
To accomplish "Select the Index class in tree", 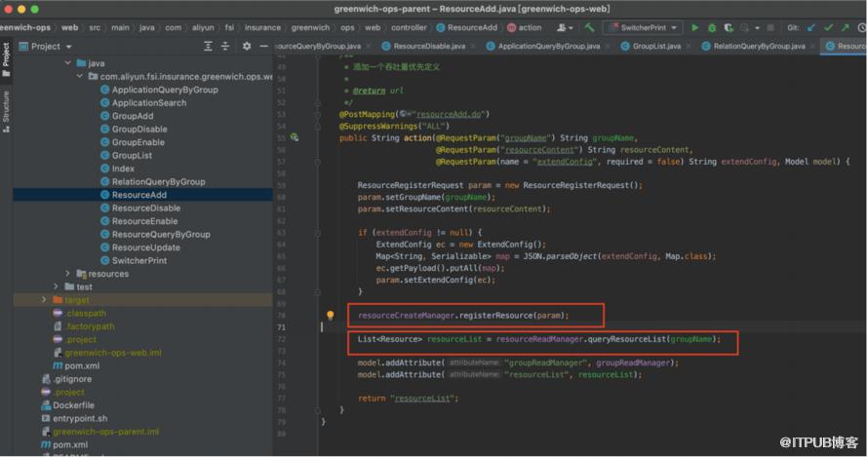I will pyautogui.click(x=123, y=169).
